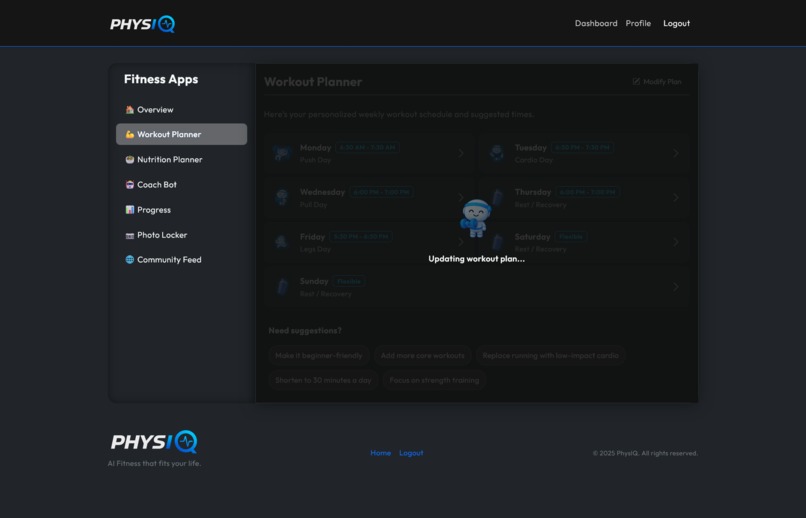806x518 pixels.
Task: Click 'AI Fitness that fits your life.' tagline
Action: [154, 464]
